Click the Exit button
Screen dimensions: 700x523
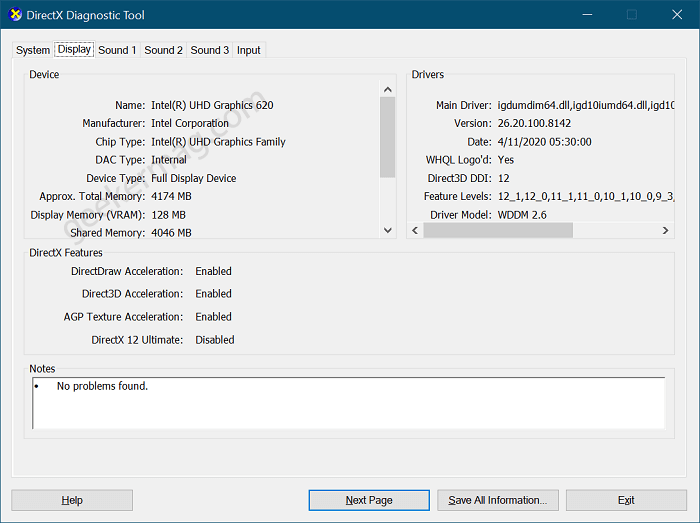pos(626,500)
